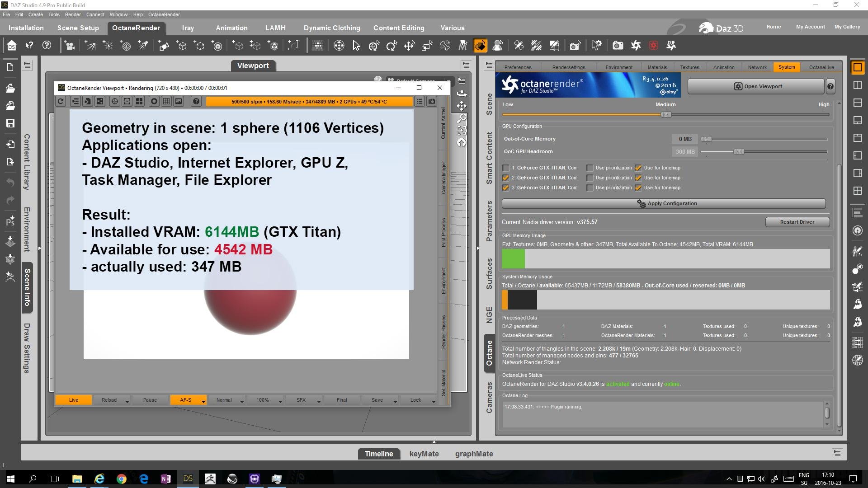Click the OoC GPU Headroom slider handle
This screenshot has width=868, height=488.
pyautogui.click(x=739, y=152)
